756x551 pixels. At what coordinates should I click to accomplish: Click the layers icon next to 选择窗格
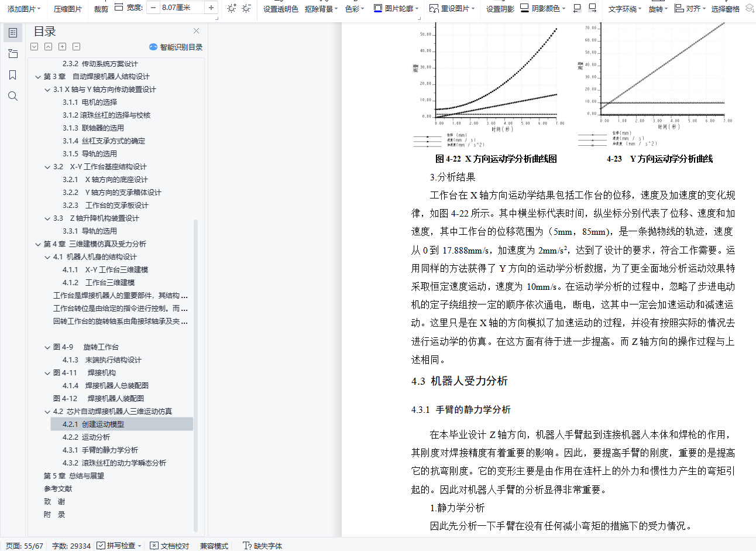click(750, 8)
